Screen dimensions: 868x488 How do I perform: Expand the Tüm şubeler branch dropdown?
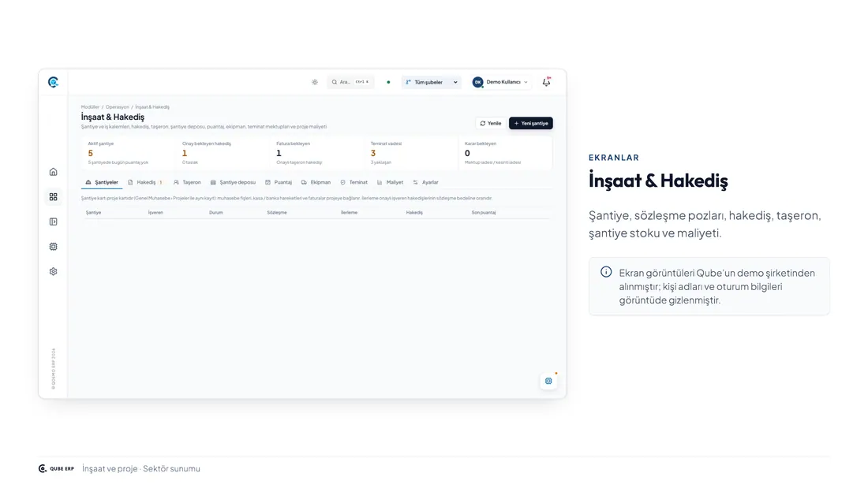click(431, 83)
